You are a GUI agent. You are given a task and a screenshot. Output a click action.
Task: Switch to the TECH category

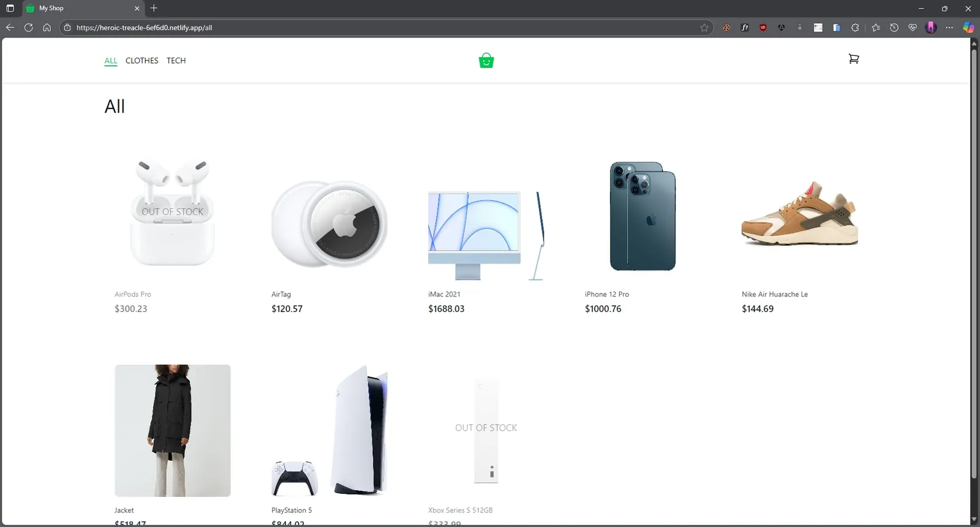(x=176, y=61)
